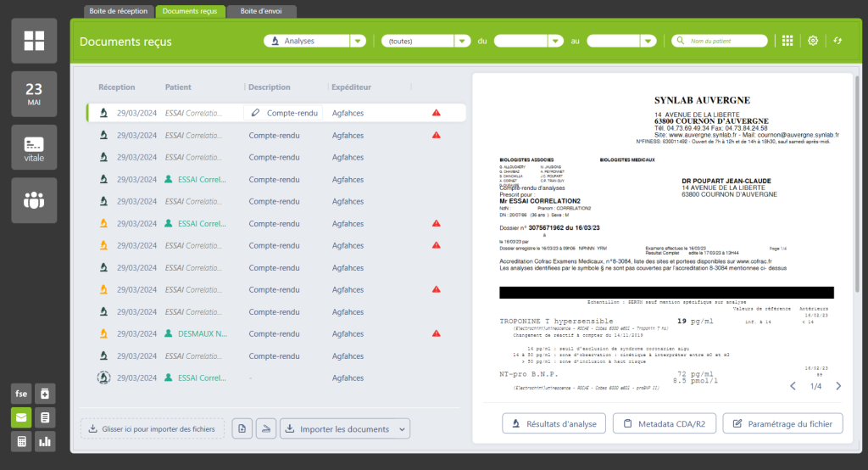This screenshot has width=868, height=470.
Task: Open the patients group icon
Action: [x=34, y=200]
